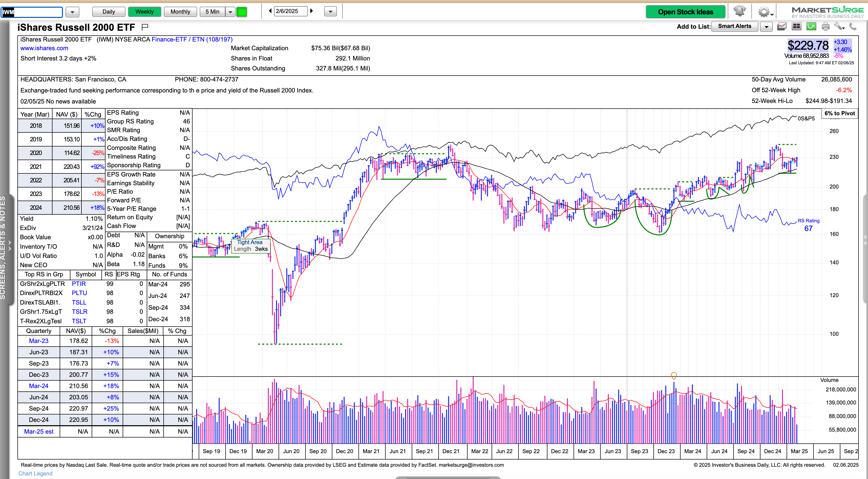Switch to the Daily chart tab
The height and width of the screenshot is (479, 868).
109,12
